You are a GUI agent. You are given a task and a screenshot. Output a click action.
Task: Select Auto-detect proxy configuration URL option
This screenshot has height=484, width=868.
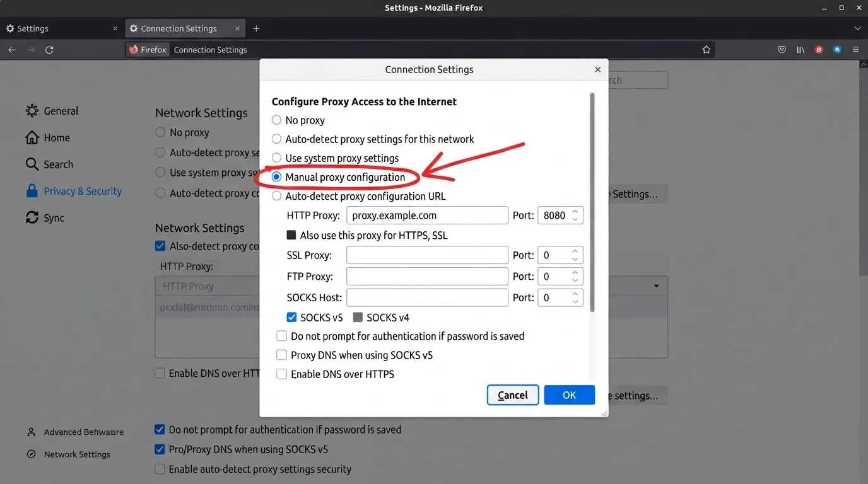(x=276, y=196)
